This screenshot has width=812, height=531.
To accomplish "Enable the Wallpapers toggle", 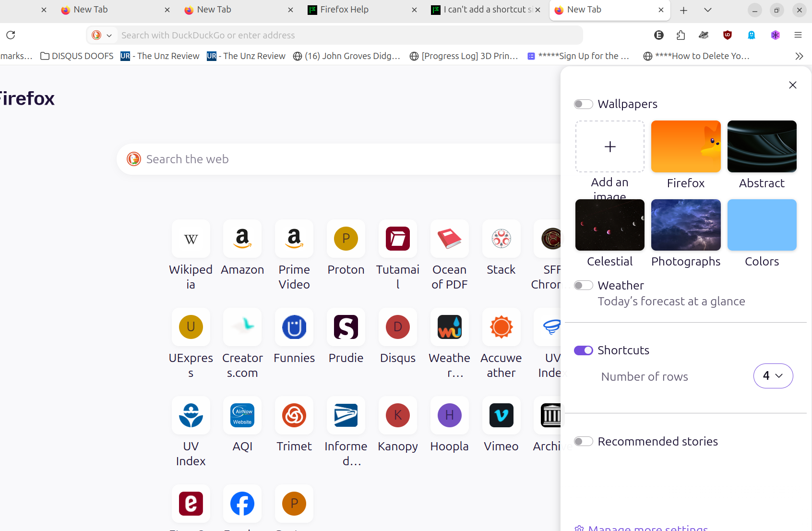I will 584,104.
